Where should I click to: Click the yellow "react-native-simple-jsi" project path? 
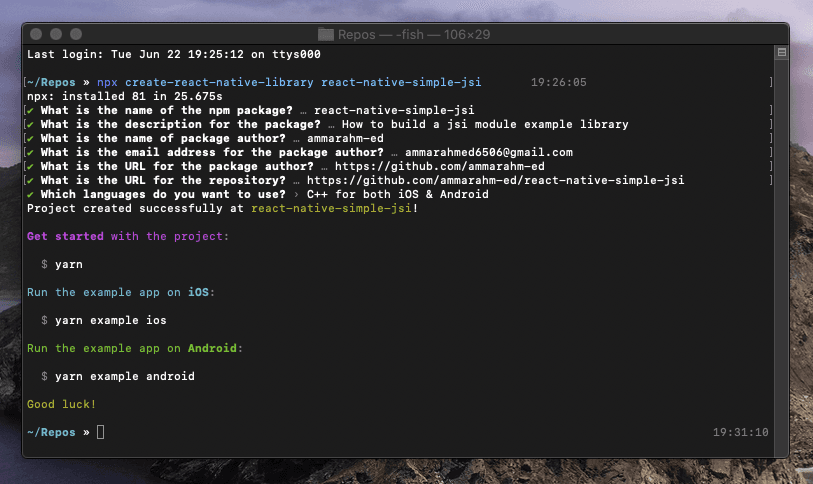[x=331, y=209]
